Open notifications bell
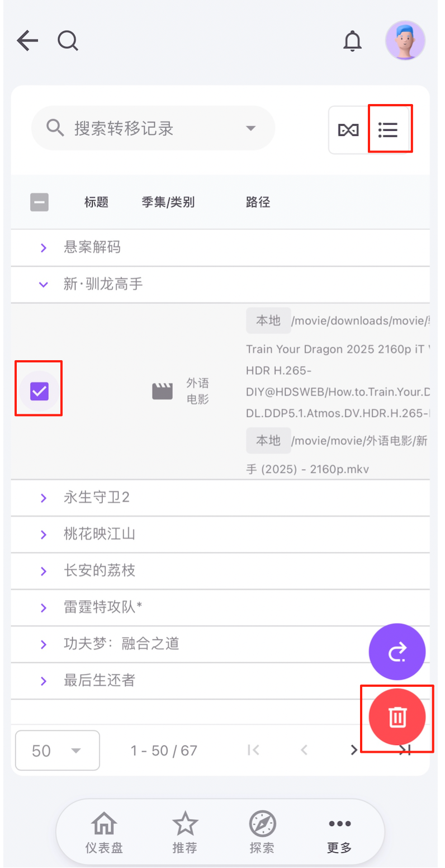Viewport: 445px width, 868px height. coord(352,41)
